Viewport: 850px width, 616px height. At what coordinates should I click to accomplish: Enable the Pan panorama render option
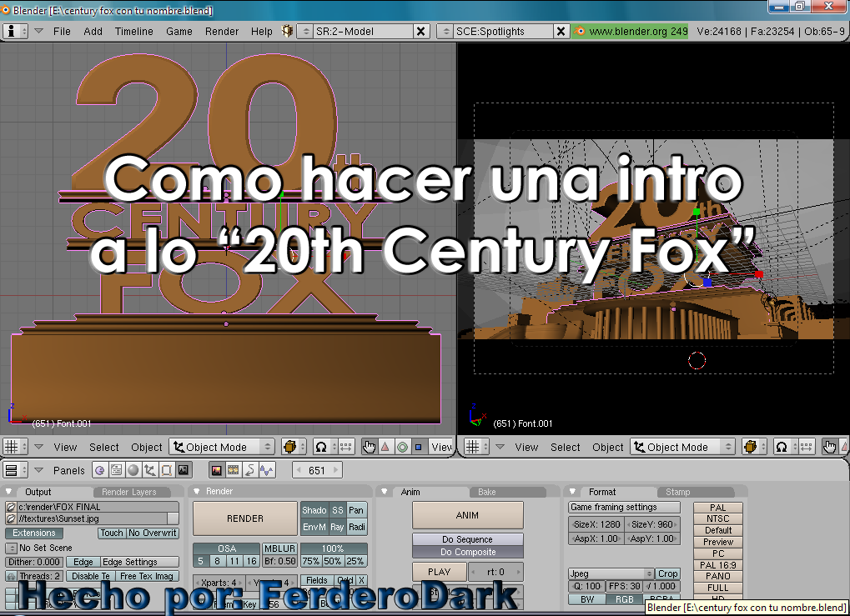[356, 510]
